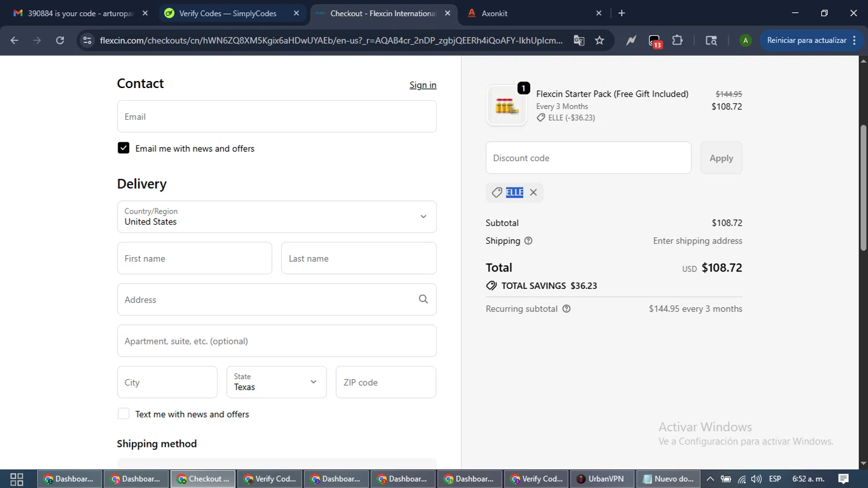This screenshot has width=868, height=488.
Task: Open the Extensions puzzle icon
Action: (678, 41)
